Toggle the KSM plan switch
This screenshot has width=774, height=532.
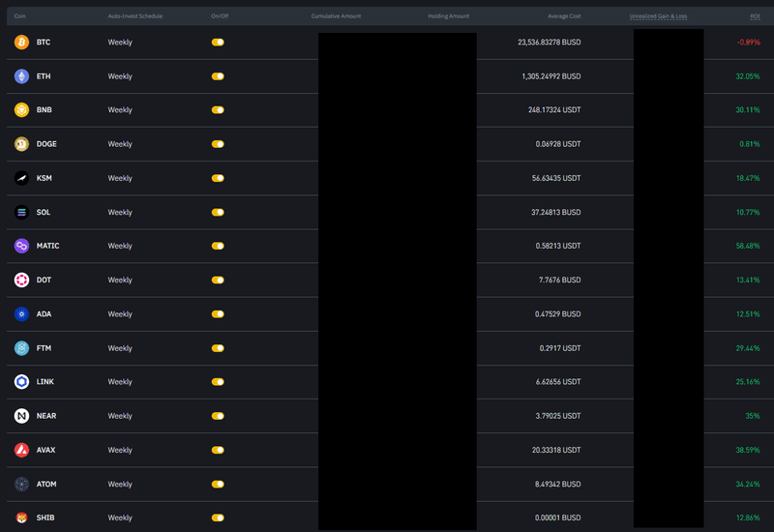(x=218, y=178)
